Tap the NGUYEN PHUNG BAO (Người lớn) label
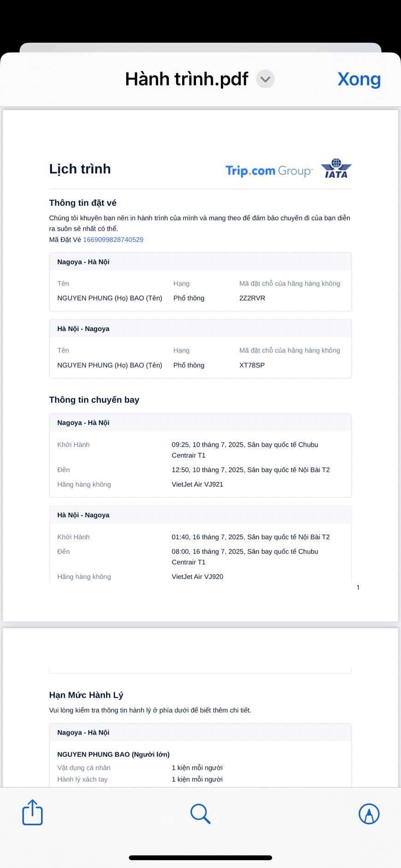This screenshot has width=401, height=868. click(113, 755)
